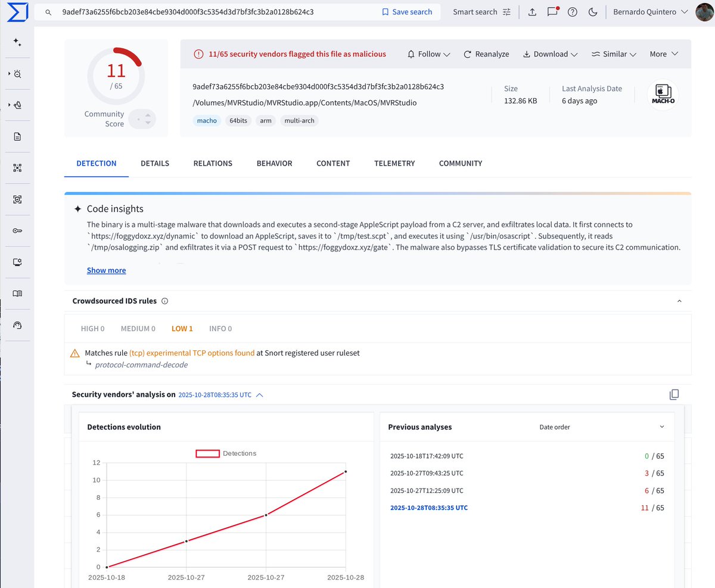The height and width of the screenshot is (588, 715).
Task: Switch to the RELATIONS tab
Action: 213,163
